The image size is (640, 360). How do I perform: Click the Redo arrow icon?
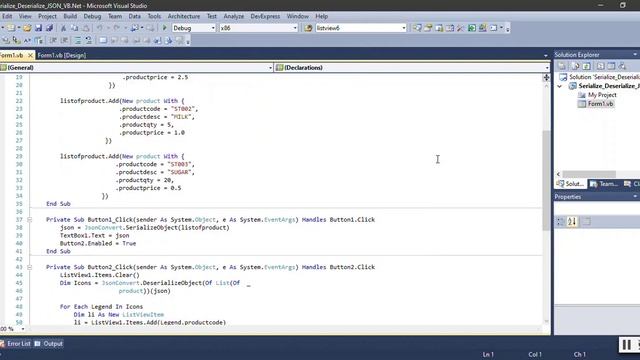pos(117,28)
